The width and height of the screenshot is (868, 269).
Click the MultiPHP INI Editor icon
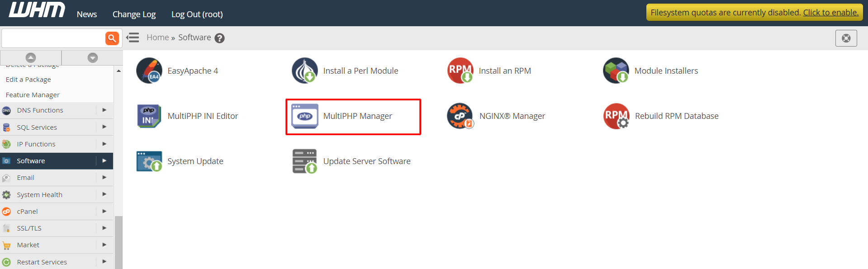point(149,116)
